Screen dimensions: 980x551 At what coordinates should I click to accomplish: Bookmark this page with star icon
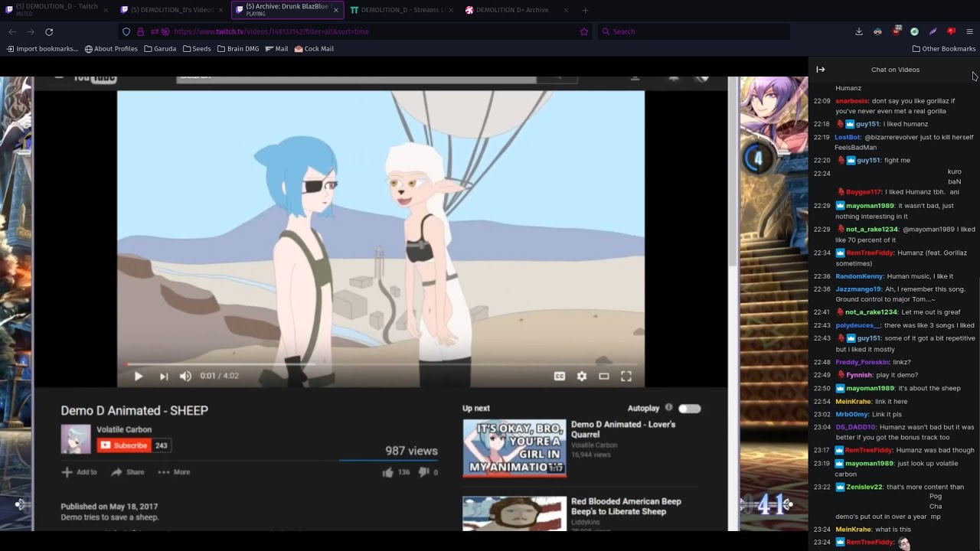(x=584, y=31)
